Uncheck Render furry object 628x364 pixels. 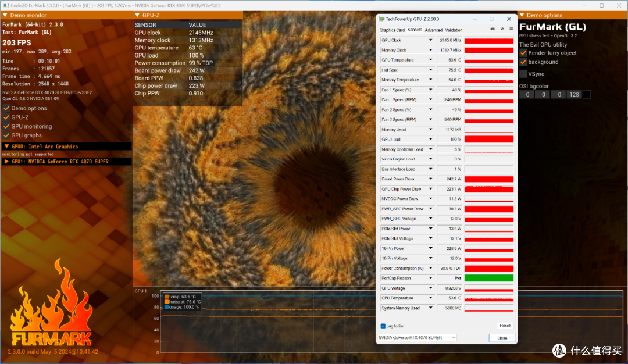click(523, 53)
